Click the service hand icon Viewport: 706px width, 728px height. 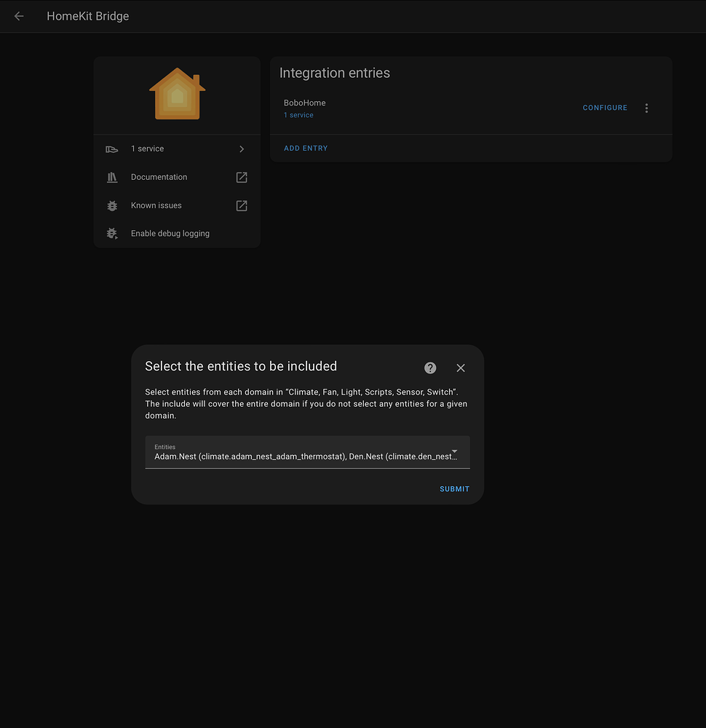pyautogui.click(x=111, y=149)
